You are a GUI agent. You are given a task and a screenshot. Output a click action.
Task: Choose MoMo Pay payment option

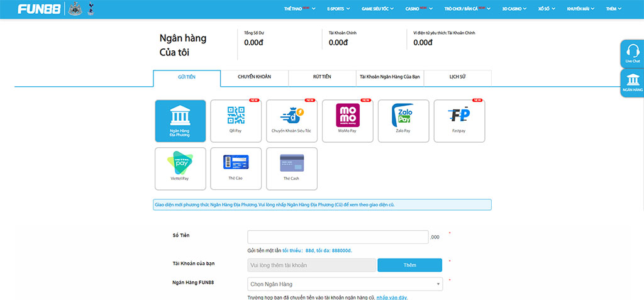(347, 121)
